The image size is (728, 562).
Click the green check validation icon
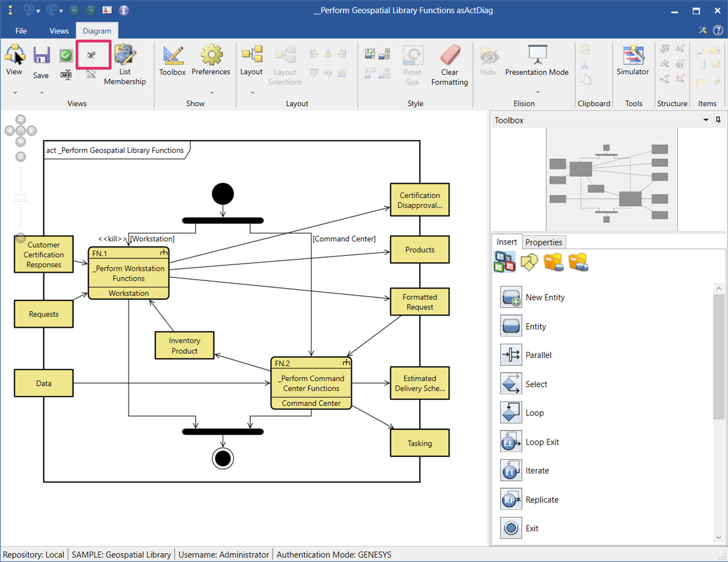coord(66,55)
